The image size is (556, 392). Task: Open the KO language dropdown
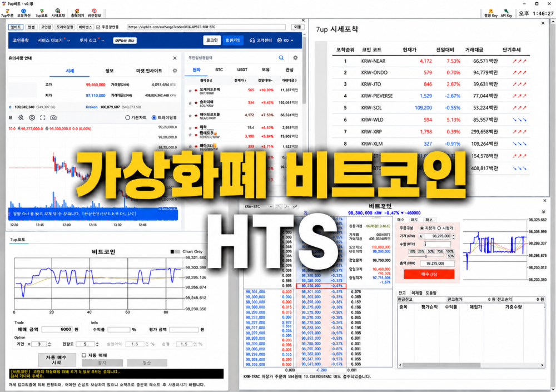(285, 41)
